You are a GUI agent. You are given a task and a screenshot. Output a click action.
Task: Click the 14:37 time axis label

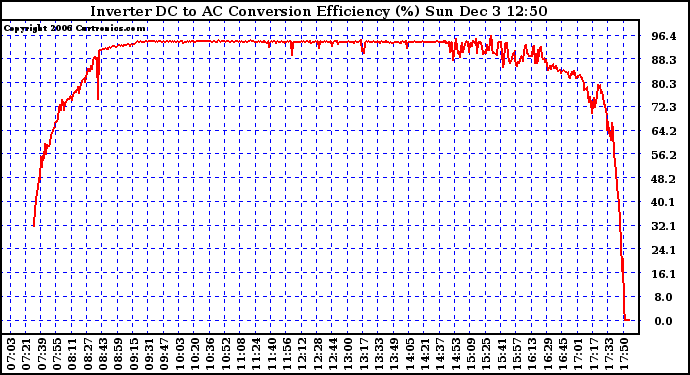[x=440, y=354]
